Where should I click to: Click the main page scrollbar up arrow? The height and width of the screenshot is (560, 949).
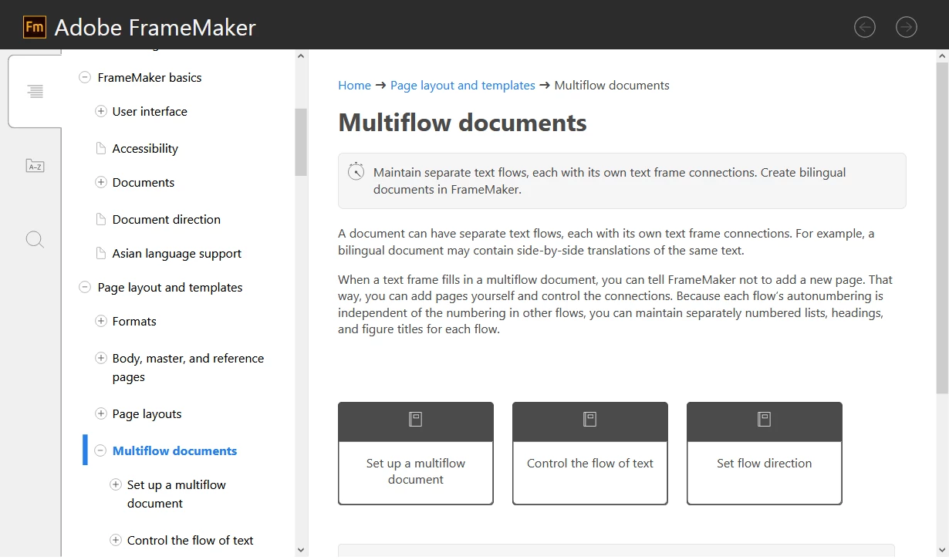[x=942, y=56]
